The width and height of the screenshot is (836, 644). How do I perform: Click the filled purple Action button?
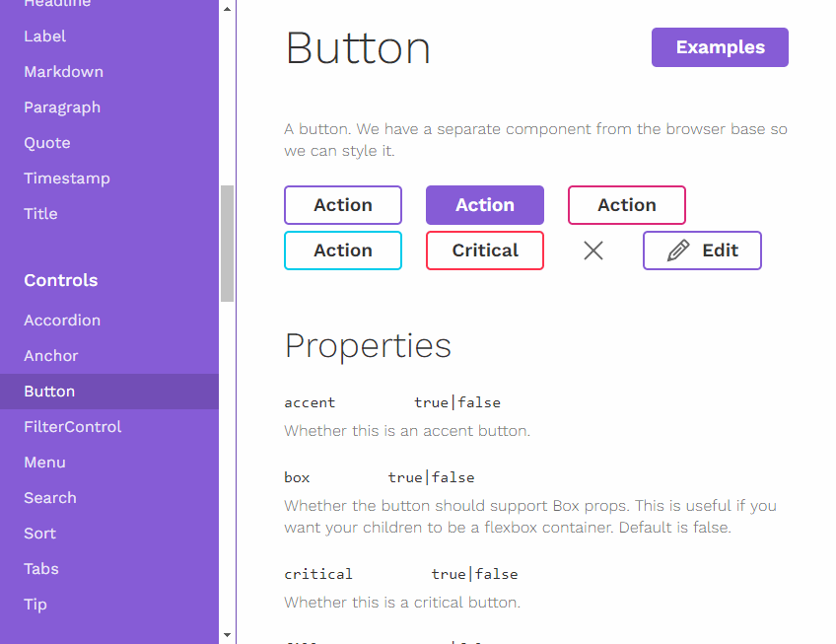pyautogui.click(x=485, y=205)
